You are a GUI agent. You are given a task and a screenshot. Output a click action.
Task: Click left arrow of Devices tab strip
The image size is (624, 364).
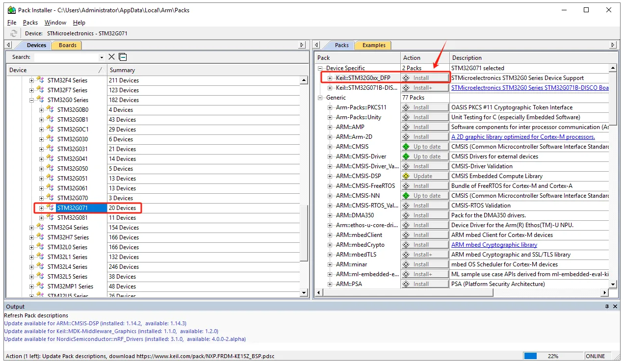point(9,45)
